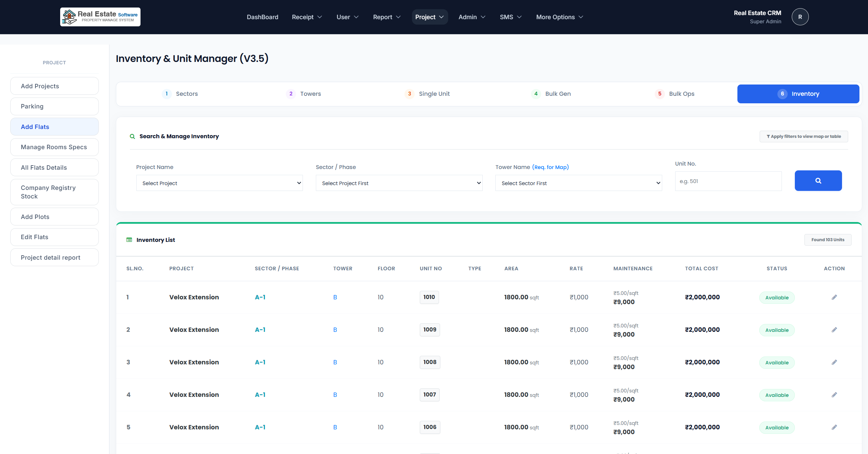Switch to the Sectors step tab
This screenshot has height=454, width=868.
click(180, 94)
